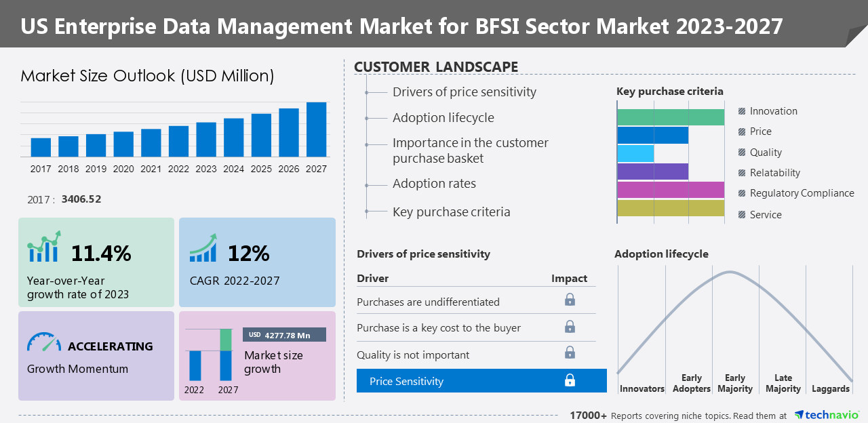Expand the Adoption rates list item

coord(435,183)
